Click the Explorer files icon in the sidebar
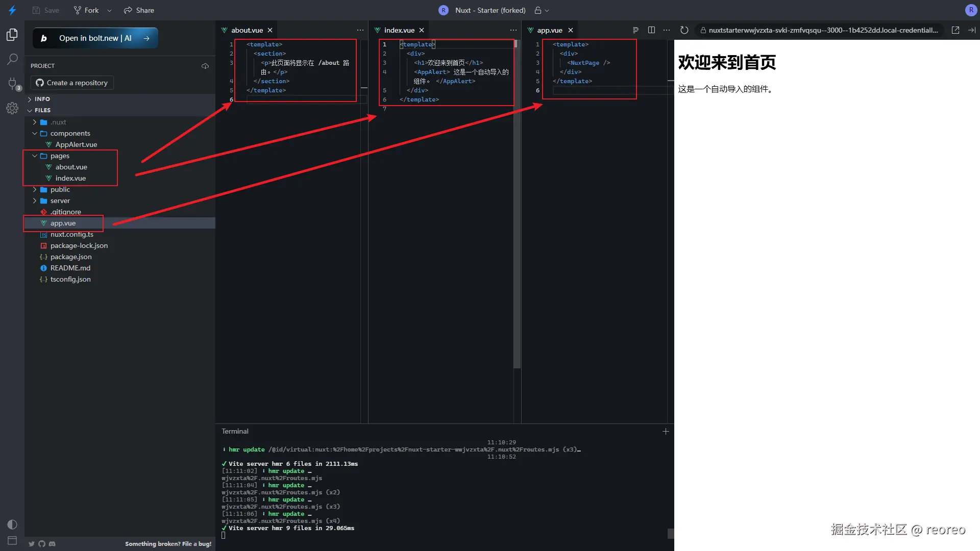 [x=12, y=35]
